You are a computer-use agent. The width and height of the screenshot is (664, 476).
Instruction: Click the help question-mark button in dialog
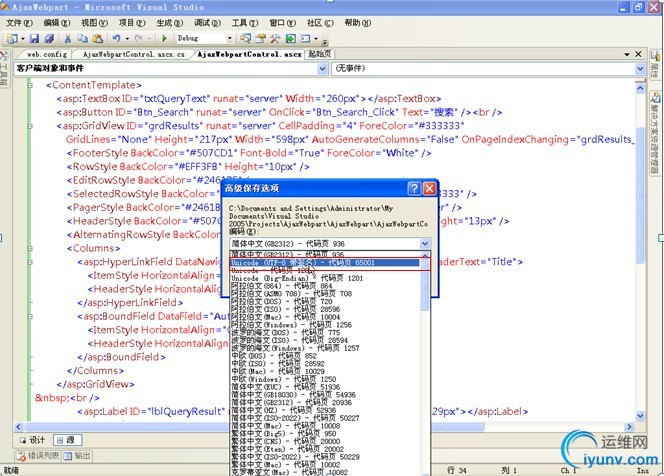[414, 188]
